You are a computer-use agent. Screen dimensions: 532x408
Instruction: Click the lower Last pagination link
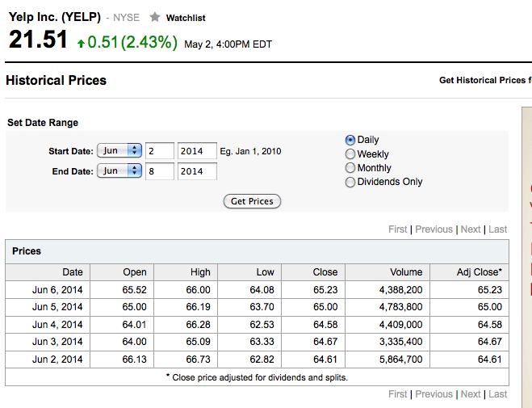(x=498, y=394)
